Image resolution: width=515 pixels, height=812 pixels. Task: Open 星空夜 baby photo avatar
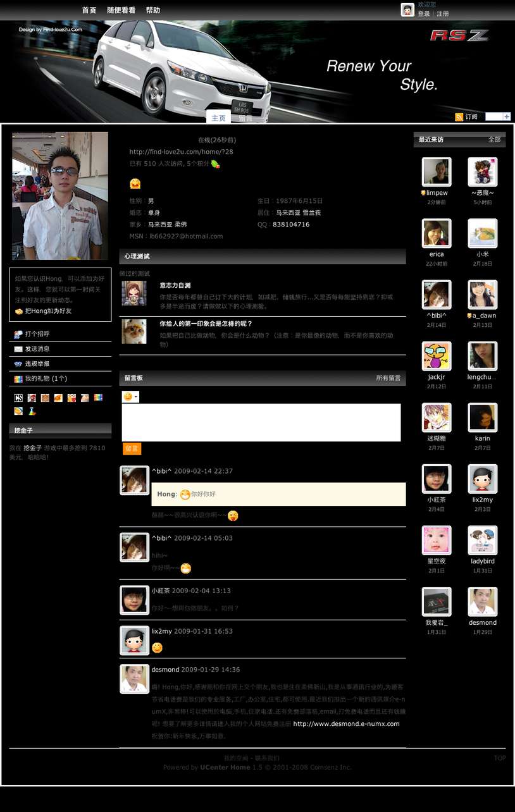[437, 540]
